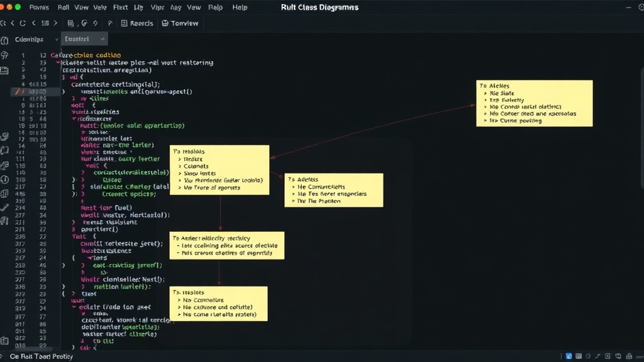Viewport: 644px width, 362px height.
Task: Click the code line 'Calere ctnles codtino'
Action: [86, 55]
